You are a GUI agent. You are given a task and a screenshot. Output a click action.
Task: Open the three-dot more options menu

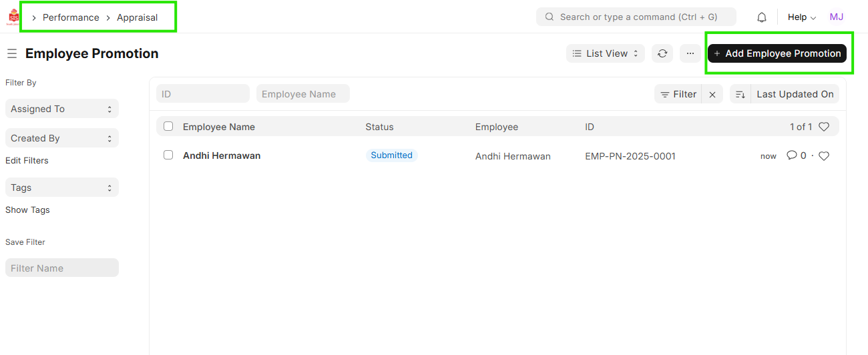pos(690,53)
